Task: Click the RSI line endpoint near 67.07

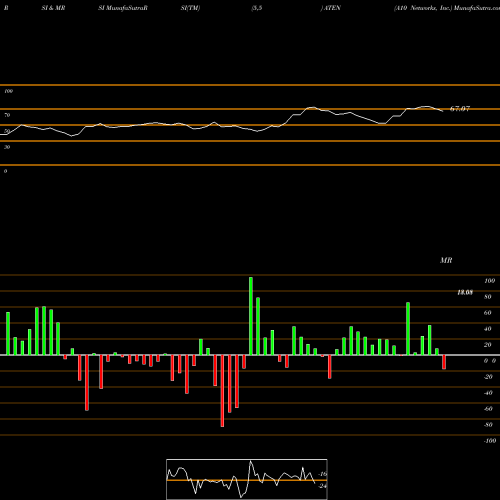Action: [443, 111]
